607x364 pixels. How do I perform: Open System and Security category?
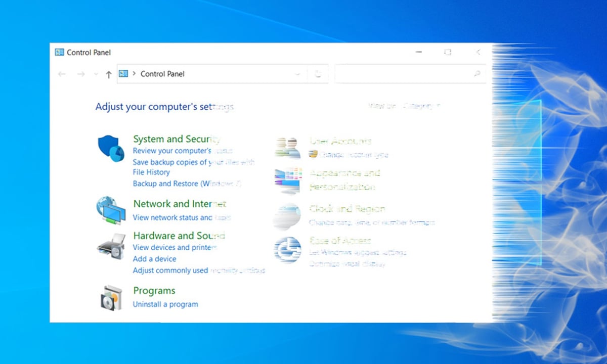[177, 139]
